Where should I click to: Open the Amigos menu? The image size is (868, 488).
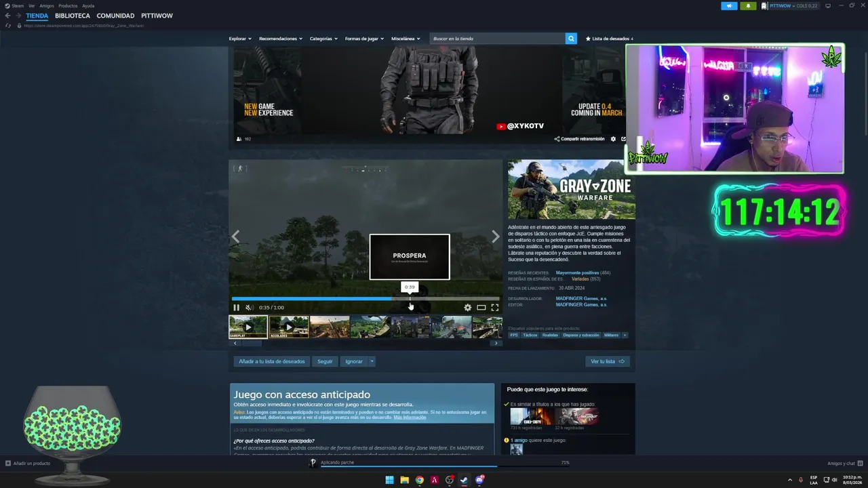47,5
